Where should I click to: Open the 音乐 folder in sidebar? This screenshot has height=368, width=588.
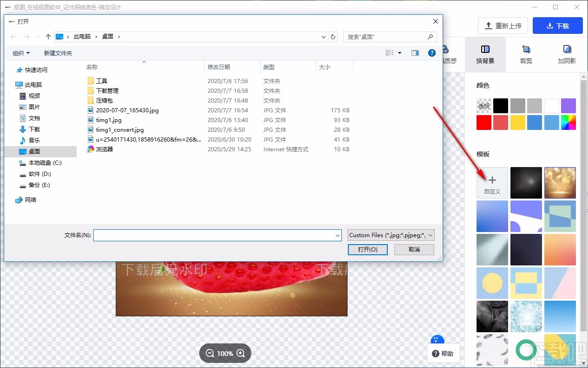coord(34,140)
